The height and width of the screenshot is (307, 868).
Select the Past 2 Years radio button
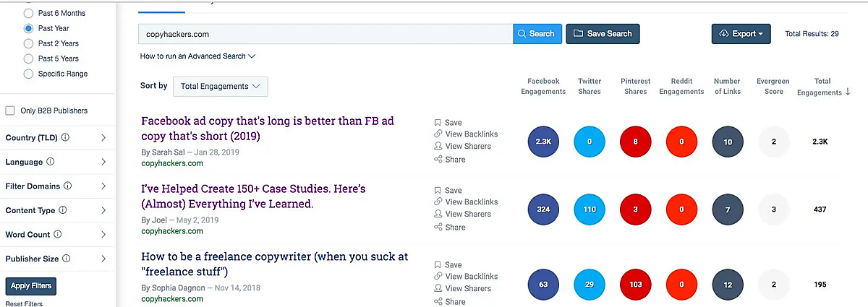click(x=29, y=43)
